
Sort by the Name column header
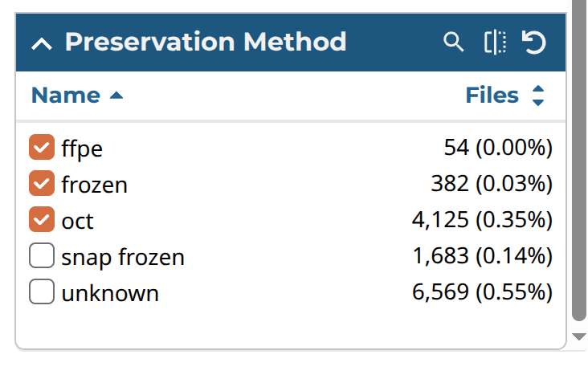click(65, 96)
